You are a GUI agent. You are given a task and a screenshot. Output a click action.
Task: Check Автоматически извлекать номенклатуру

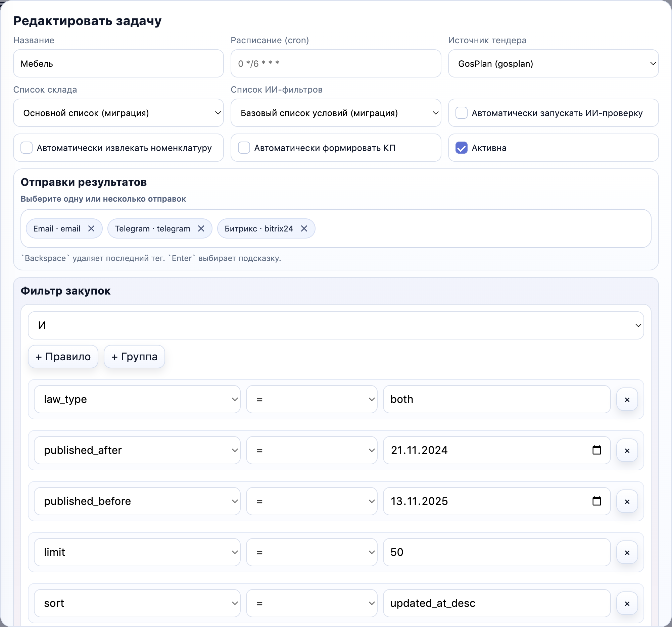[27, 148]
